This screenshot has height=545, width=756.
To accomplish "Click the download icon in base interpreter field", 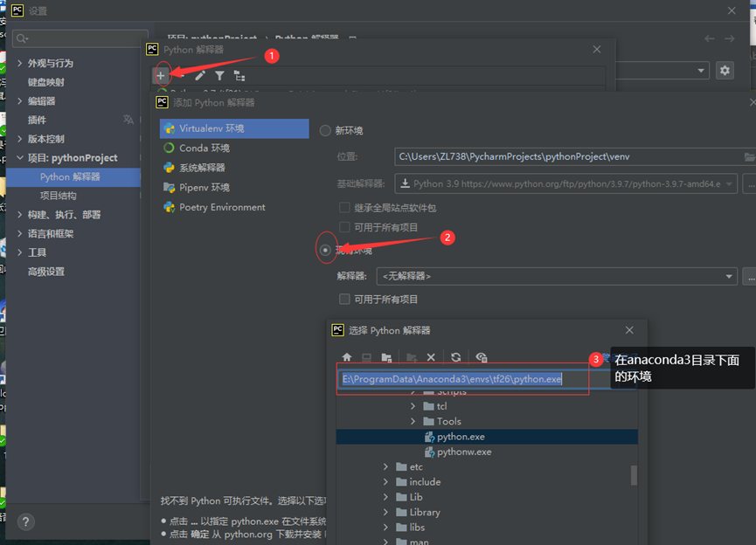I will 405,183.
